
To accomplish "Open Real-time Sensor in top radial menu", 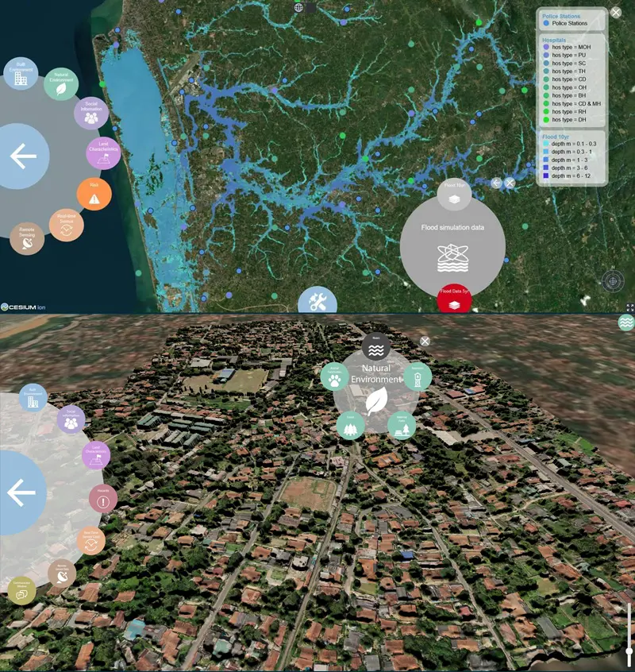I will [x=67, y=224].
